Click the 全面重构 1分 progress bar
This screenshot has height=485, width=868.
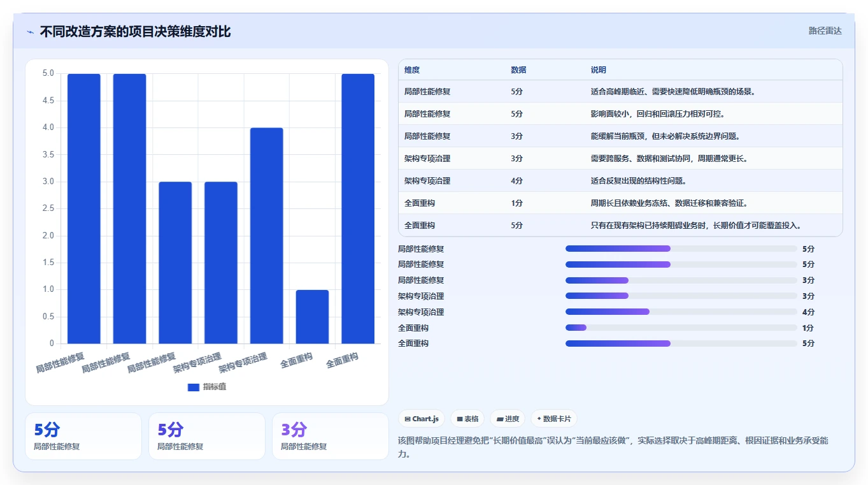681,328
